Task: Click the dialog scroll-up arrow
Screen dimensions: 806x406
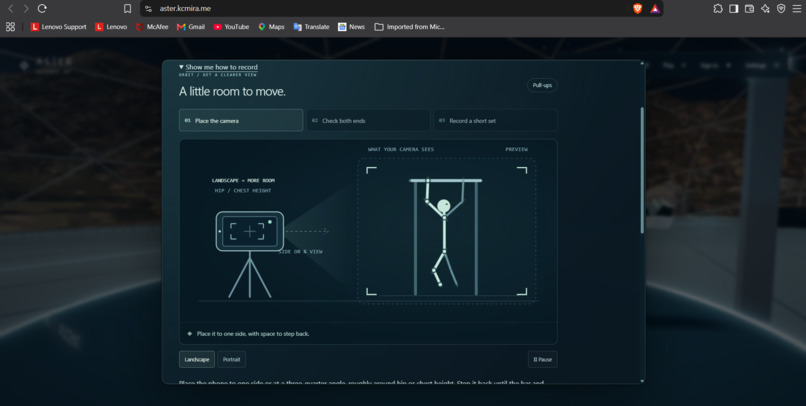Action: (x=642, y=63)
